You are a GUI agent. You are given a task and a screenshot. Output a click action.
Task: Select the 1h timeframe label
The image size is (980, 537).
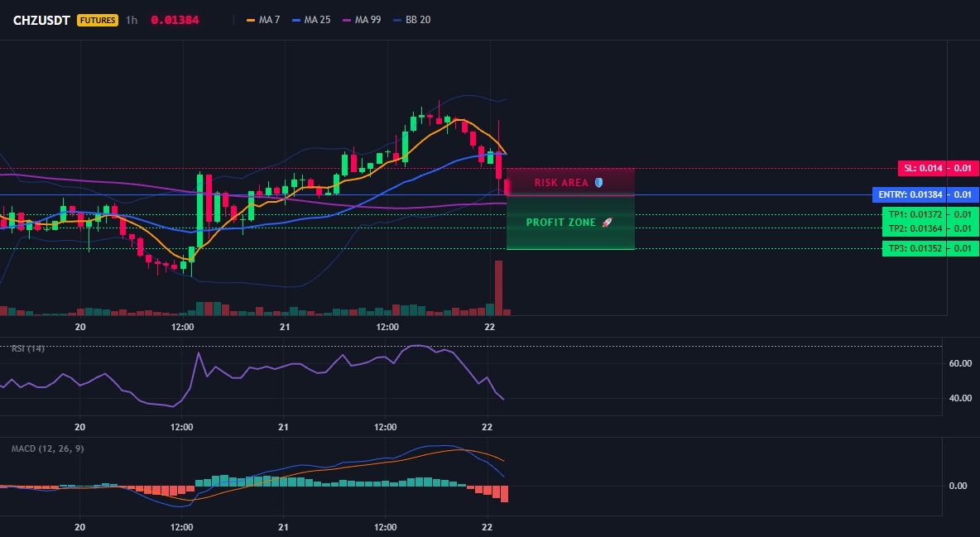pos(132,20)
